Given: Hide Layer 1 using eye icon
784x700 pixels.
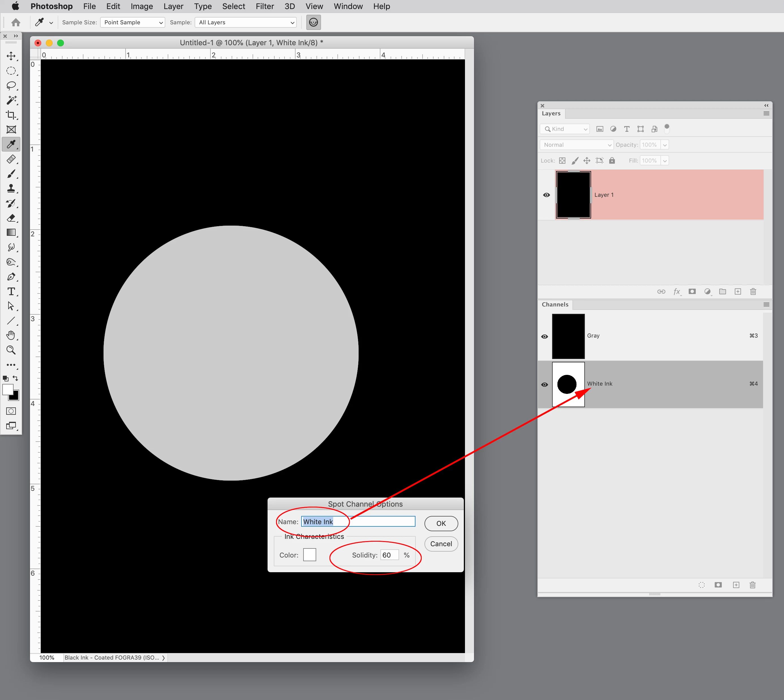Looking at the screenshot, I should [546, 195].
